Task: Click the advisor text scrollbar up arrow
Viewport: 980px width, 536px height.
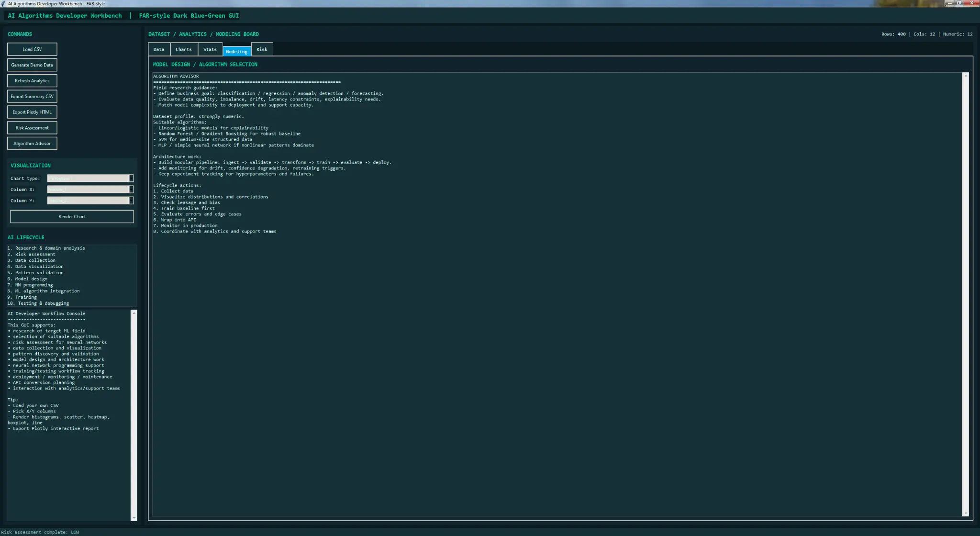Action: 966,76
